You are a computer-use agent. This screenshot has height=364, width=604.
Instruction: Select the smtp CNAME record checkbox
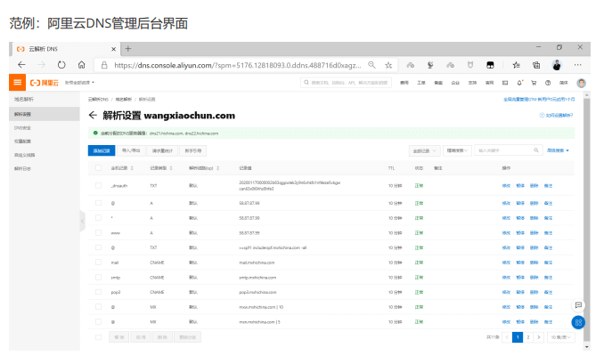98,278
